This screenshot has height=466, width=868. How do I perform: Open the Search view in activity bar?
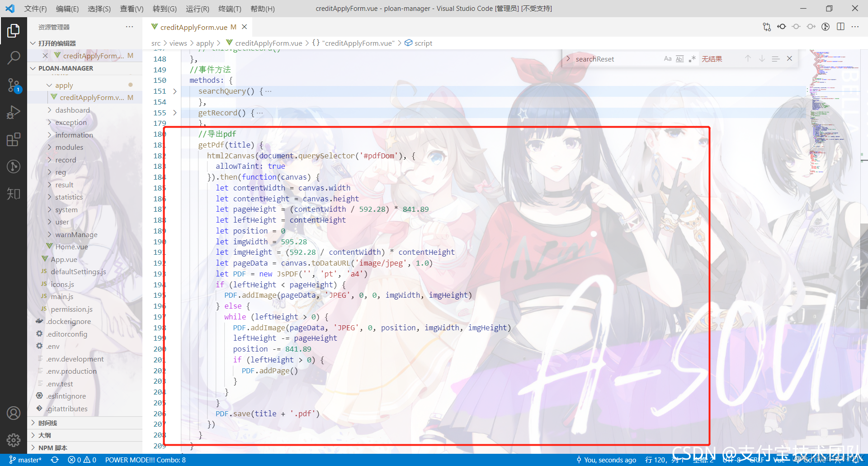point(14,57)
